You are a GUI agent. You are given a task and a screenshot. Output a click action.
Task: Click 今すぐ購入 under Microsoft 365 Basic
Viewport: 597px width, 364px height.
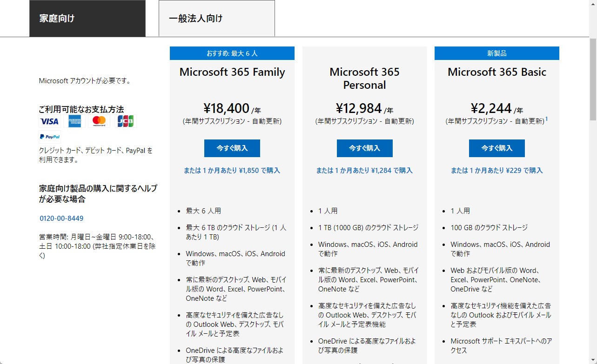496,148
